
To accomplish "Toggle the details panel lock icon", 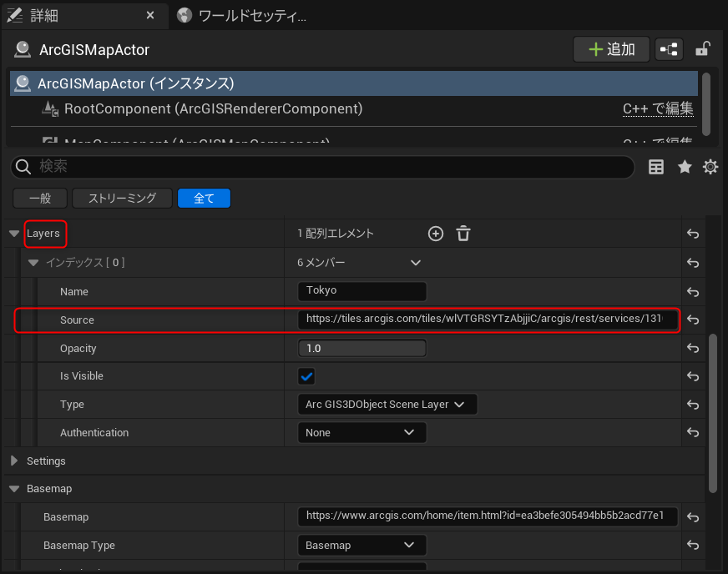I will pos(703,48).
